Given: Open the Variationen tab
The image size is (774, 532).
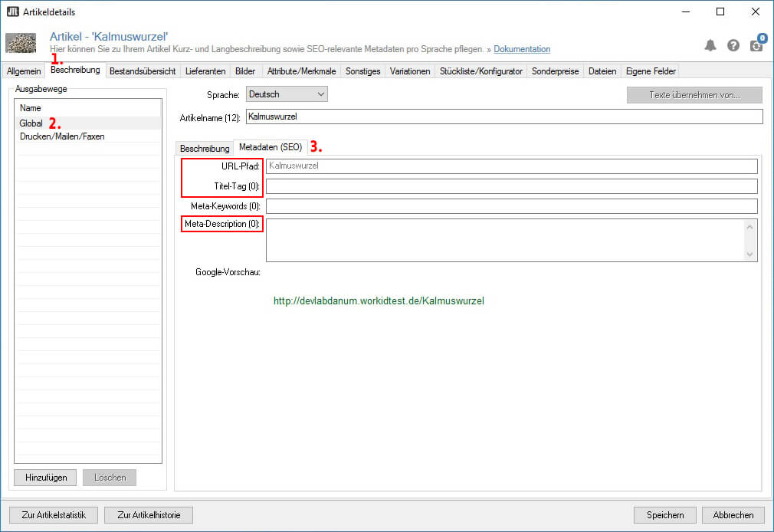Looking at the screenshot, I should click(x=410, y=71).
